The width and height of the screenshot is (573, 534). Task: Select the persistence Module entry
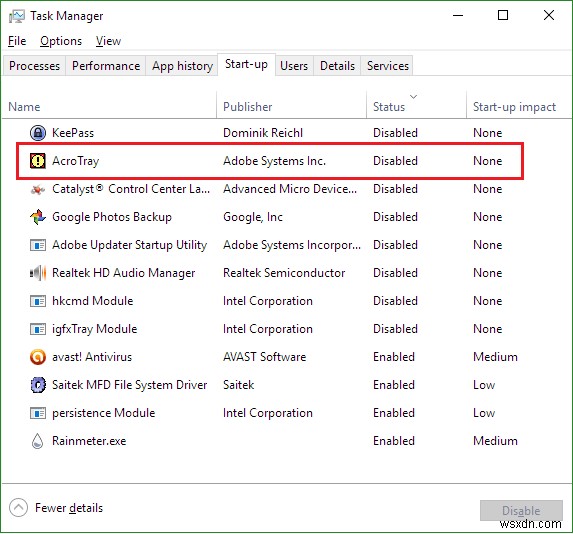click(x=104, y=413)
